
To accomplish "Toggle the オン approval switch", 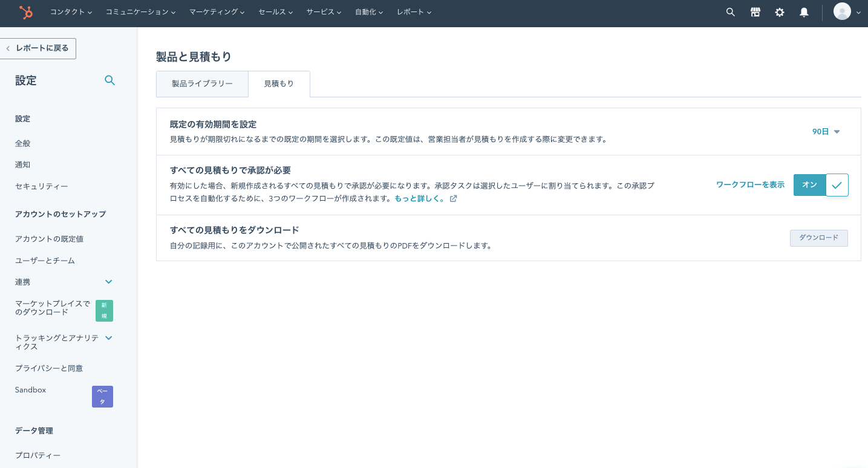I will coord(821,185).
